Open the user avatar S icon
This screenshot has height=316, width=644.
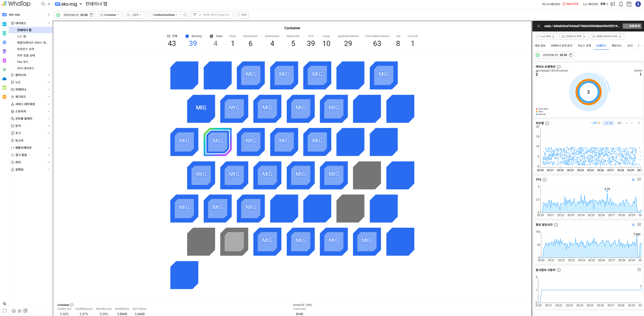point(638,4)
